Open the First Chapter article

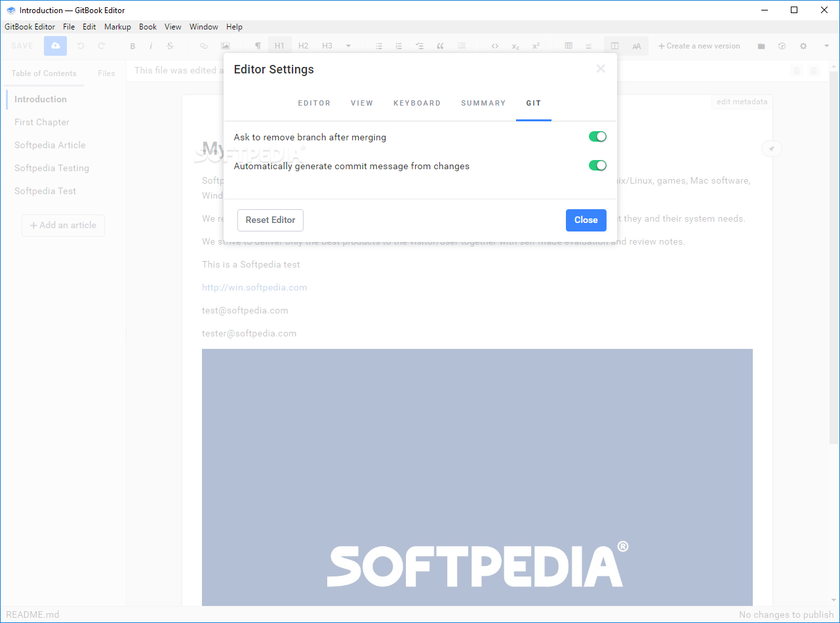42,122
